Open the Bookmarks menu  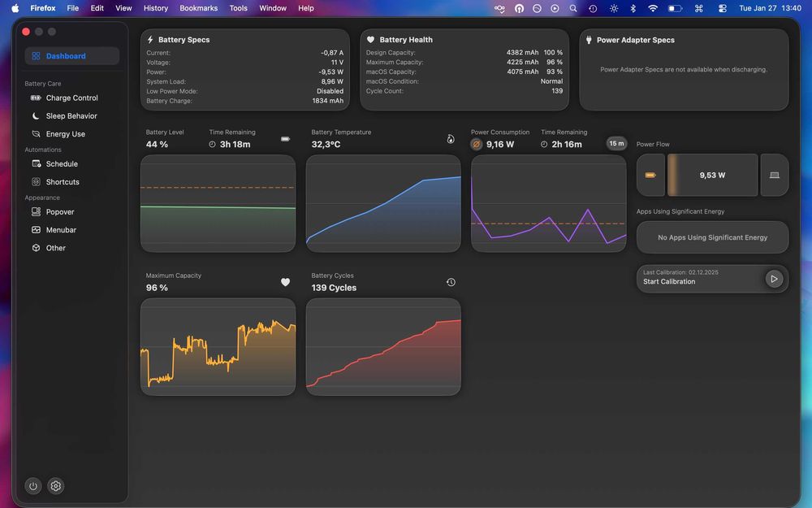pyautogui.click(x=199, y=8)
